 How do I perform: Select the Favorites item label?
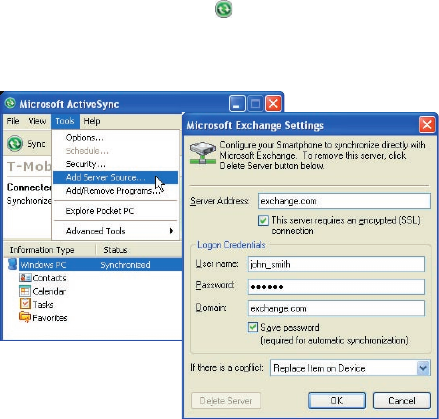[50, 318]
